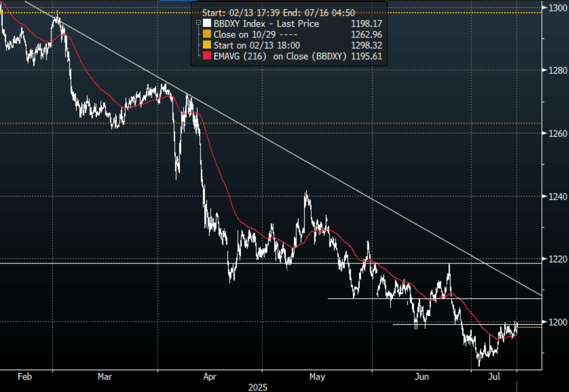Screen dimensions: 569x392
Task: Click the orange Close on 10/29 swatch
Action: (x=207, y=34)
